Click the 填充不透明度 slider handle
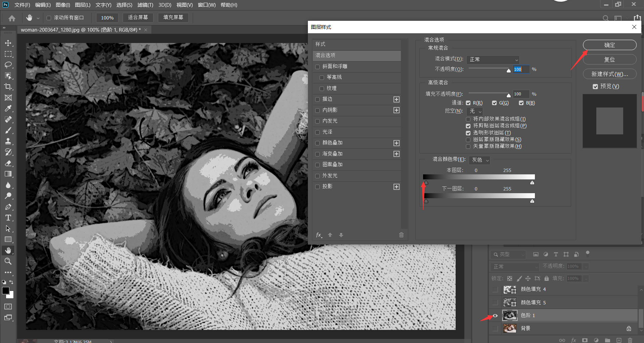 (x=509, y=95)
